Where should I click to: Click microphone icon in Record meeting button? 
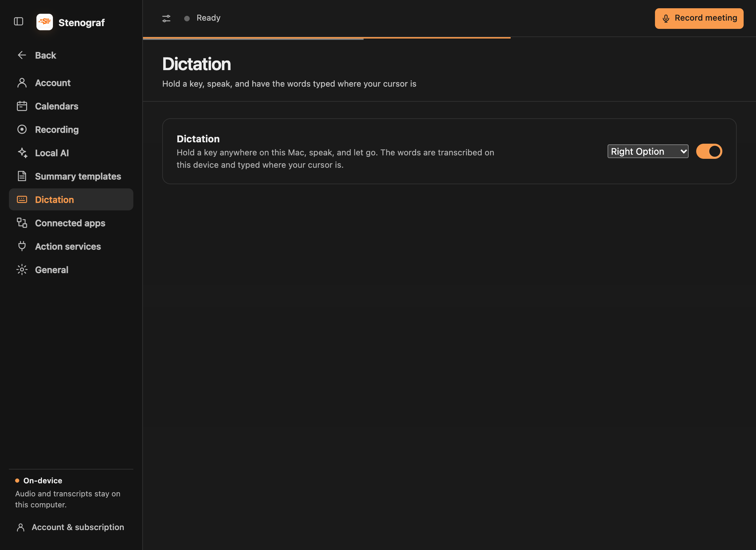pyautogui.click(x=666, y=19)
